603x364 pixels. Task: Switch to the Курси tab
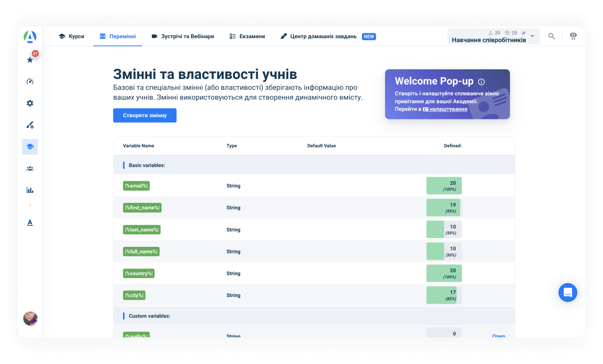(x=71, y=36)
